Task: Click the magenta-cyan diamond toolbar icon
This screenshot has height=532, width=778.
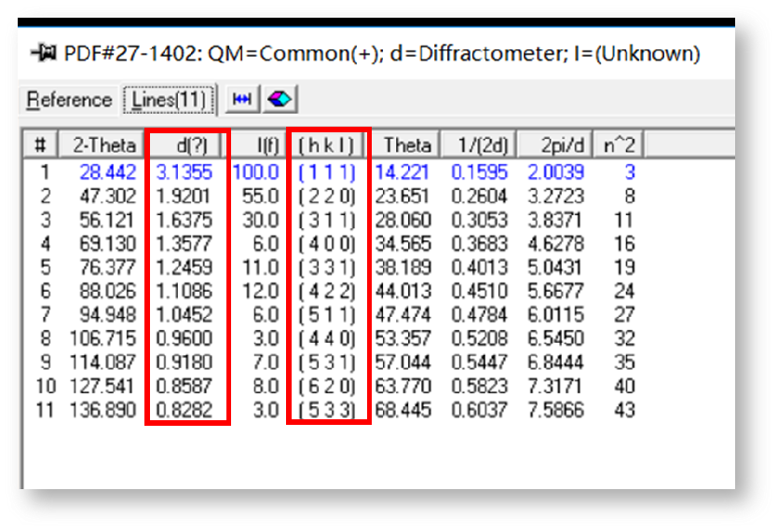Action: coord(280,100)
